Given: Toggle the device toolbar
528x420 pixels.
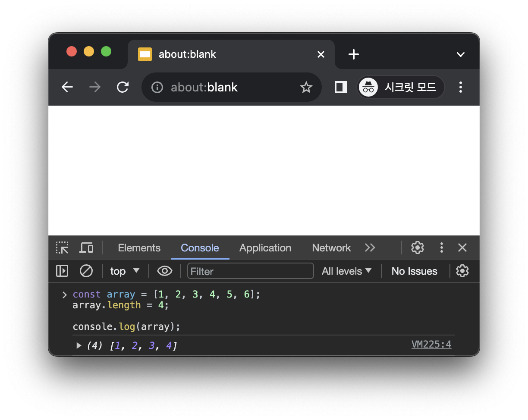Looking at the screenshot, I should point(87,248).
